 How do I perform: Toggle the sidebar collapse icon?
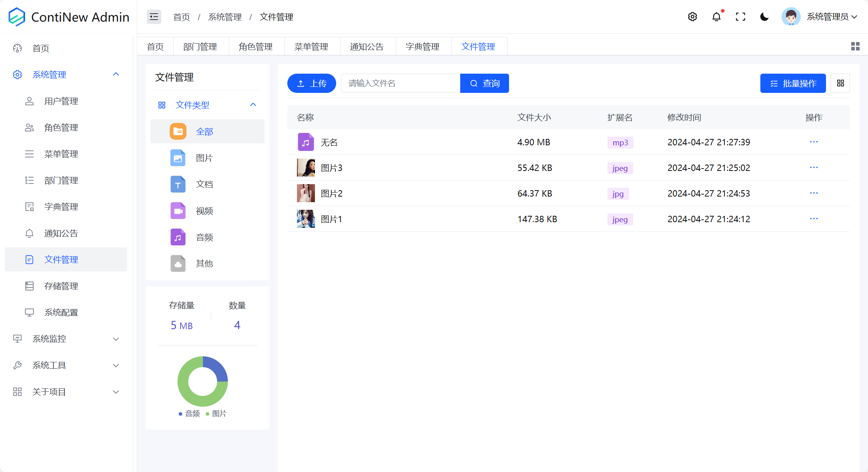[154, 17]
